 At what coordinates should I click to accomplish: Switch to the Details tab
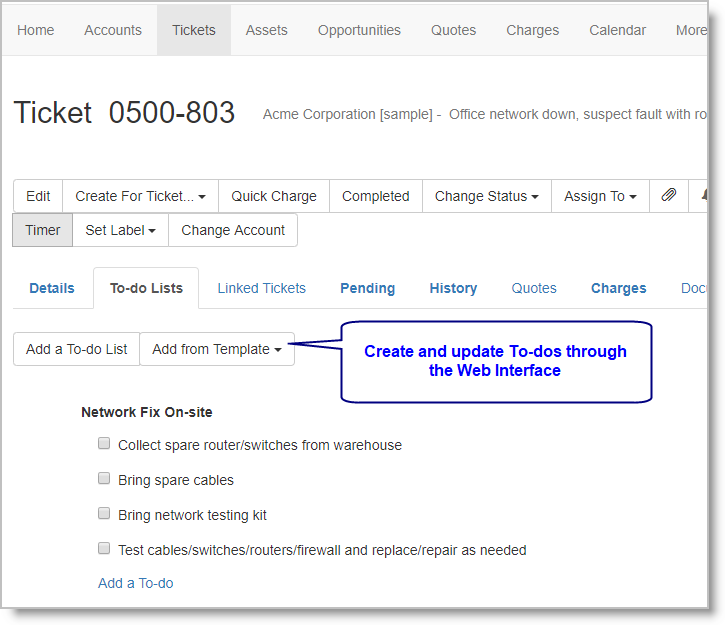tap(52, 288)
